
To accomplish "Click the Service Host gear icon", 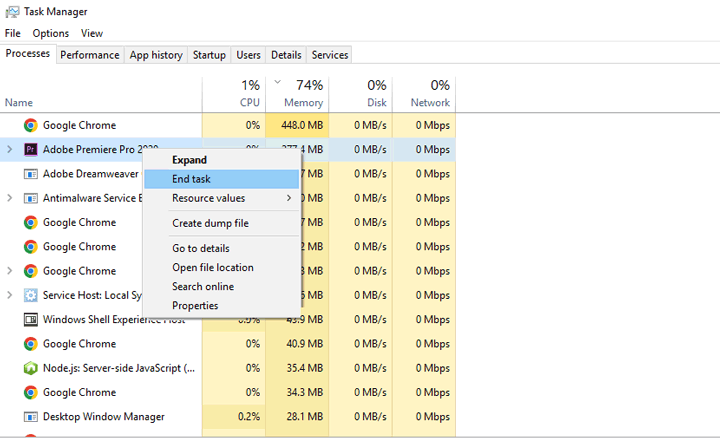I will click(30, 295).
